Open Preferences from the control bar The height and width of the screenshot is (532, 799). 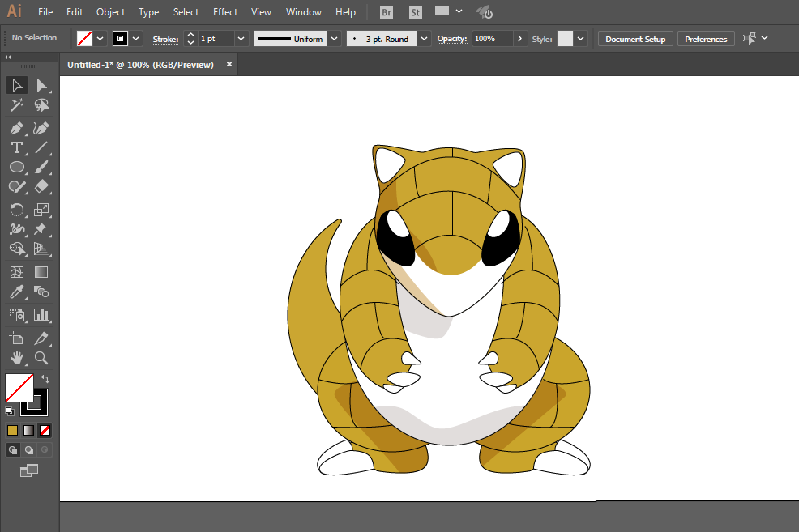(x=706, y=39)
